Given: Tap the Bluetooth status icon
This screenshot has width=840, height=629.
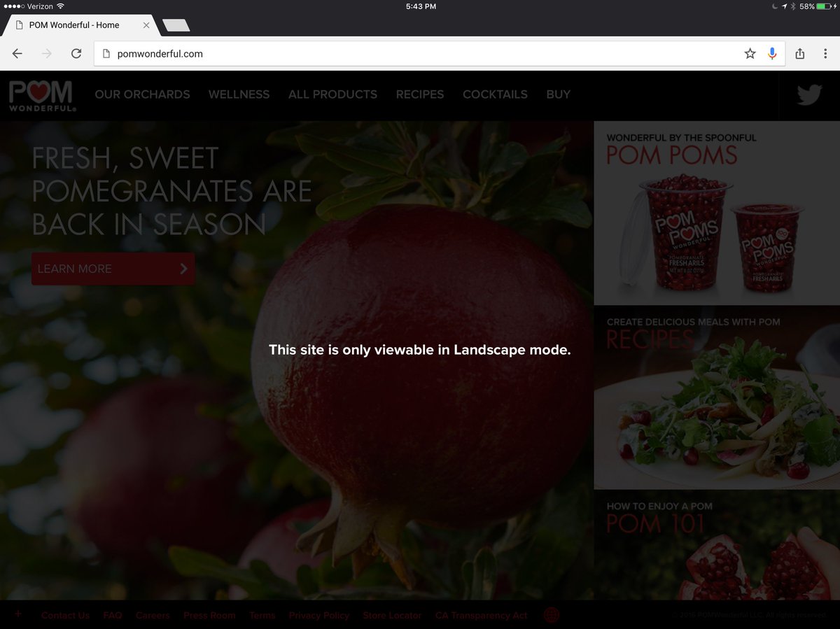Looking at the screenshot, I should [793, 6].
